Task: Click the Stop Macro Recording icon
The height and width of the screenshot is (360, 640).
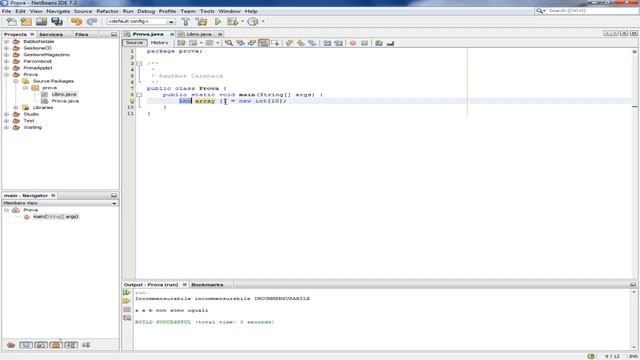Action: (364, 43)
